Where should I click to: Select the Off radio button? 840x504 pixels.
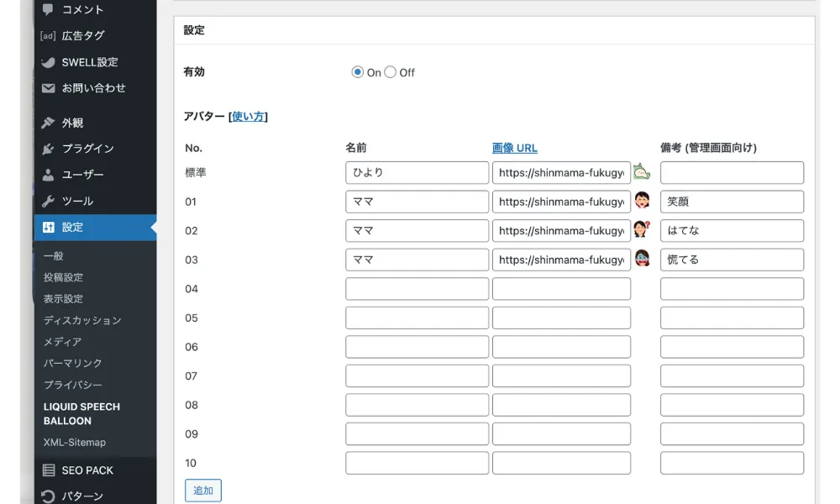[x=391, y=72]
